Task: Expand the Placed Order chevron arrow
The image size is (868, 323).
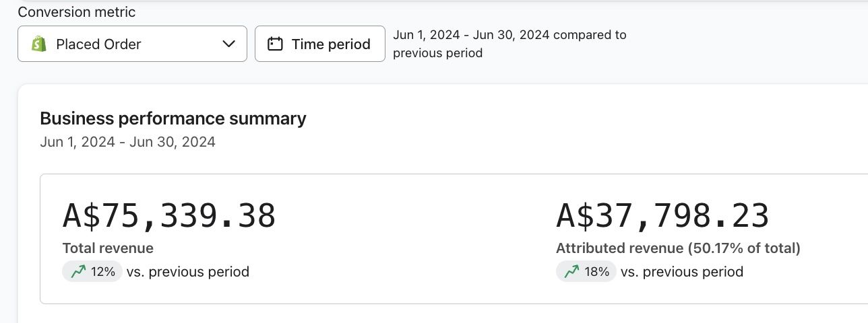Action: click(228, 44)
